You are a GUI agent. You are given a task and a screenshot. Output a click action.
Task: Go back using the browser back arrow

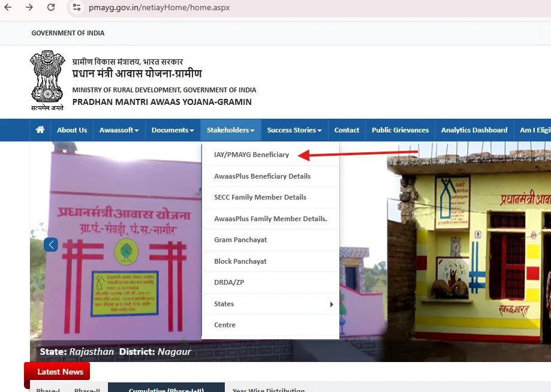[x=8, y=7]
